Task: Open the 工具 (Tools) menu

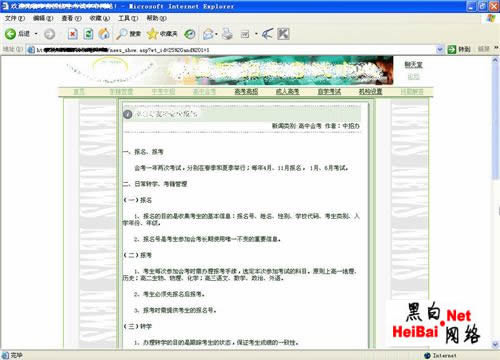Action: (128, 18)
